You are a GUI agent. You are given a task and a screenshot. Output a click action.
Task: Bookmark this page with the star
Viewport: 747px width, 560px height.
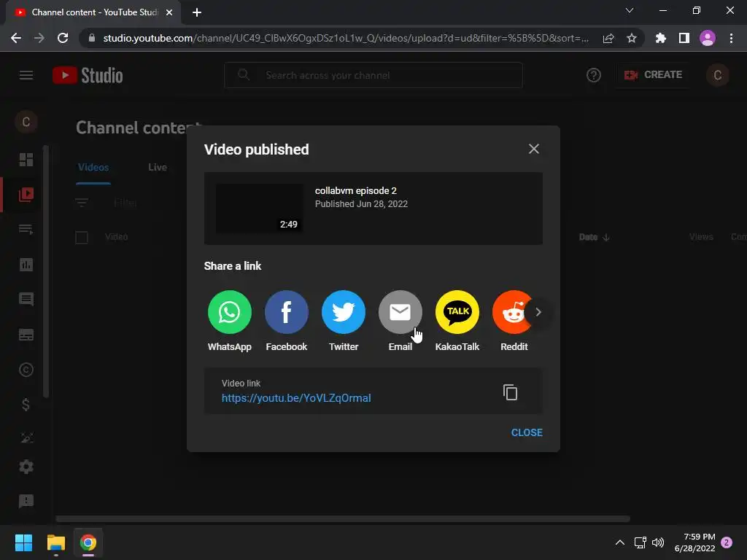click(632, 38)
